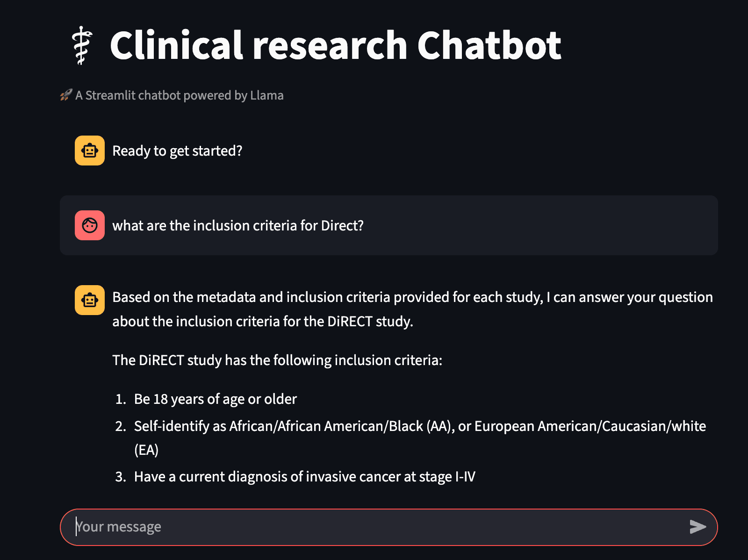Click the robot icon next to 'Ready to get started?'

(89, 151)
